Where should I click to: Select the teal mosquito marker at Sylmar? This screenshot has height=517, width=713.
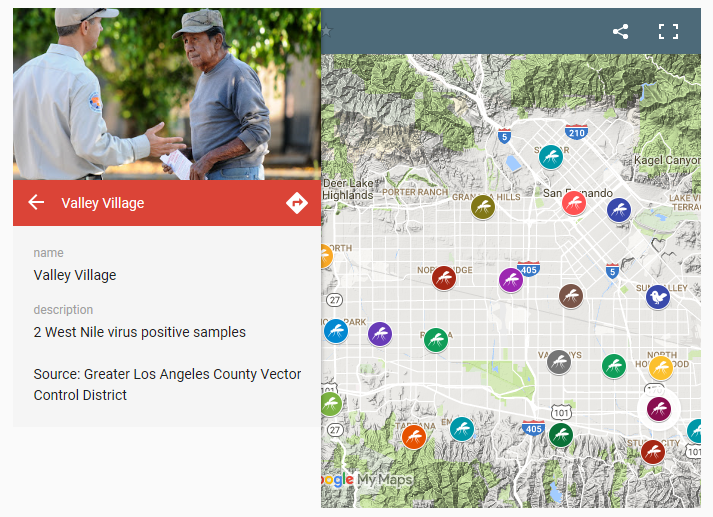(551, 157)
